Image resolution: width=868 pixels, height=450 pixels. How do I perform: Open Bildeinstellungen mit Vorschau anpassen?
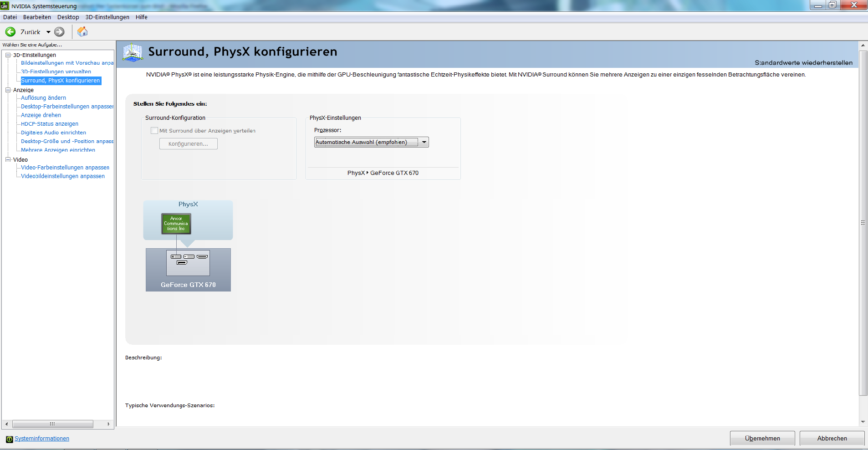(67, 63)
